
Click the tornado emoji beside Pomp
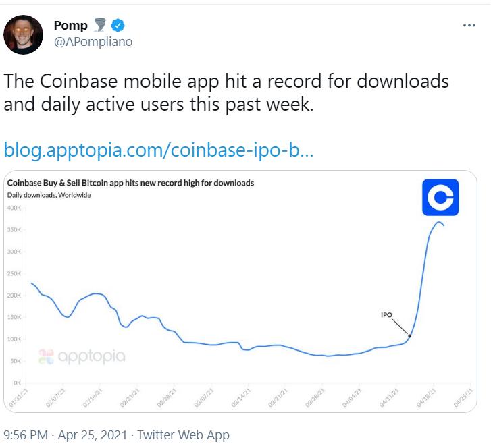pos(101,26)
